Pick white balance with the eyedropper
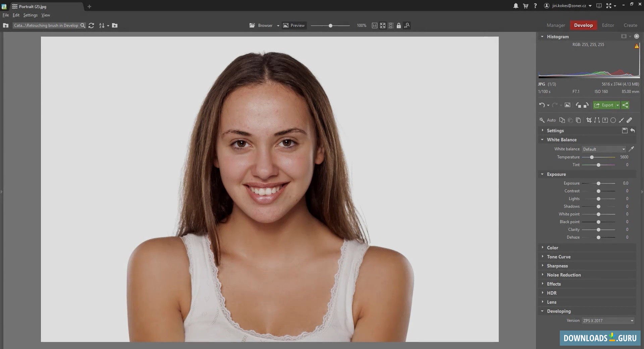The height and width of the screenshot is (349, 644). tap(631, 149)
